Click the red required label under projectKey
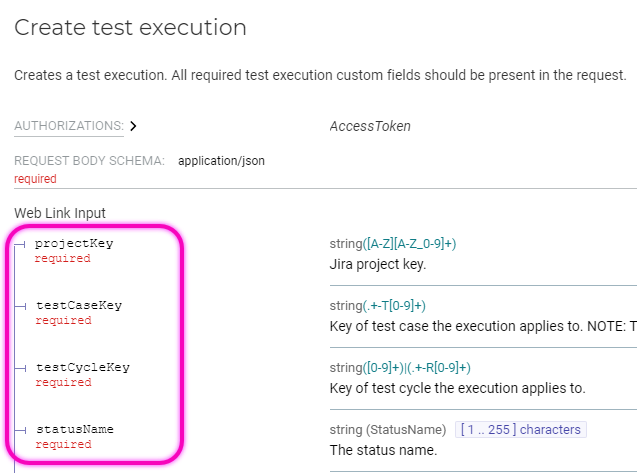This screenshot has height=473, width=637. 62,258
